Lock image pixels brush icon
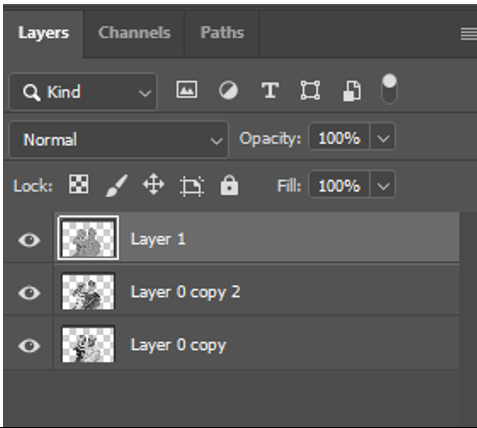Screen dimensions: 477x428 tap(116, 185)
